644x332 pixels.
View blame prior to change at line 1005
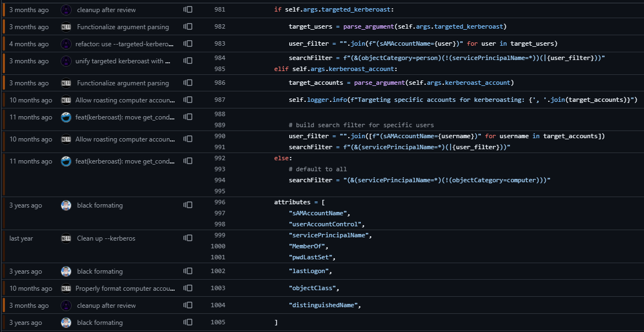188,323
